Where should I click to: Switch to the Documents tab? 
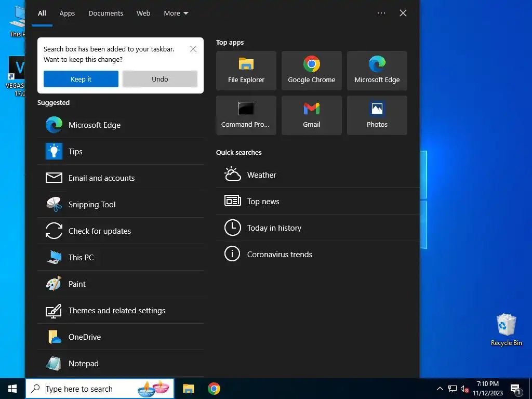click(105, 13)
